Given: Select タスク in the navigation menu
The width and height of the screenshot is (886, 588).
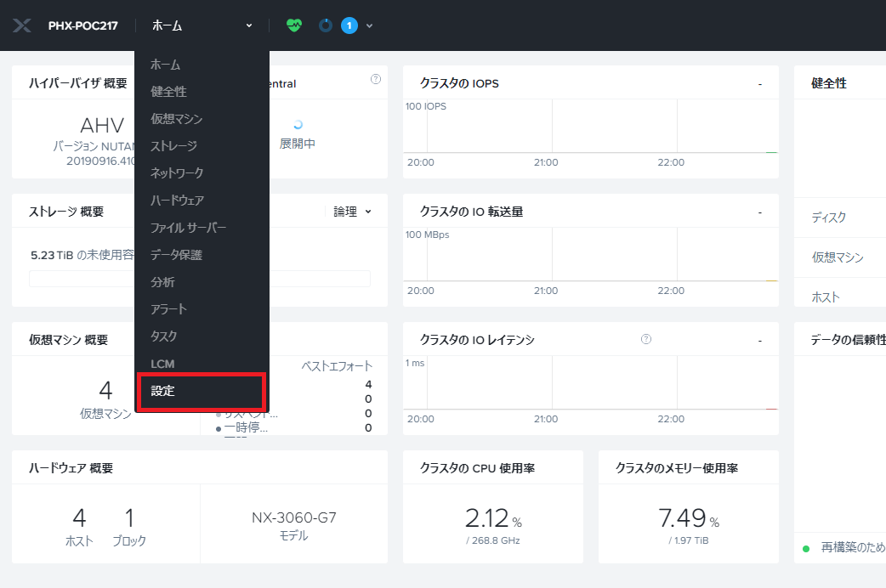Looking at the screenshot, I should (x=164, y=336).
